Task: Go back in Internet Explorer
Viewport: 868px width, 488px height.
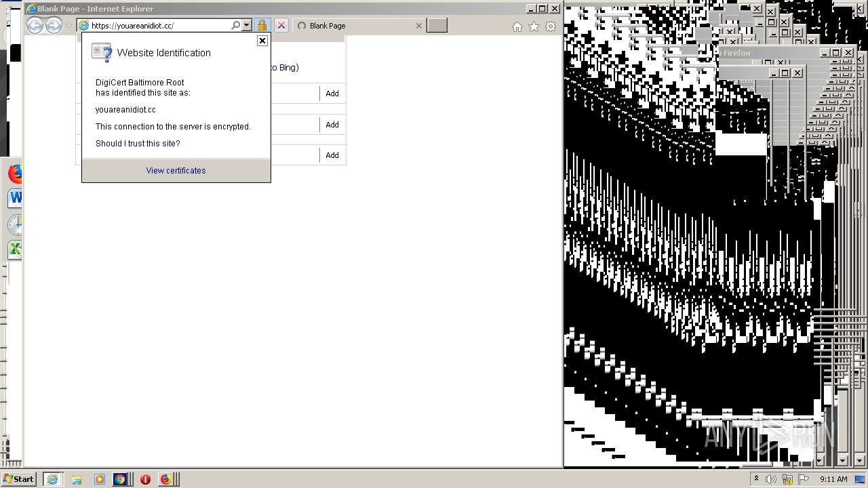Action: [x=35, y=26]
